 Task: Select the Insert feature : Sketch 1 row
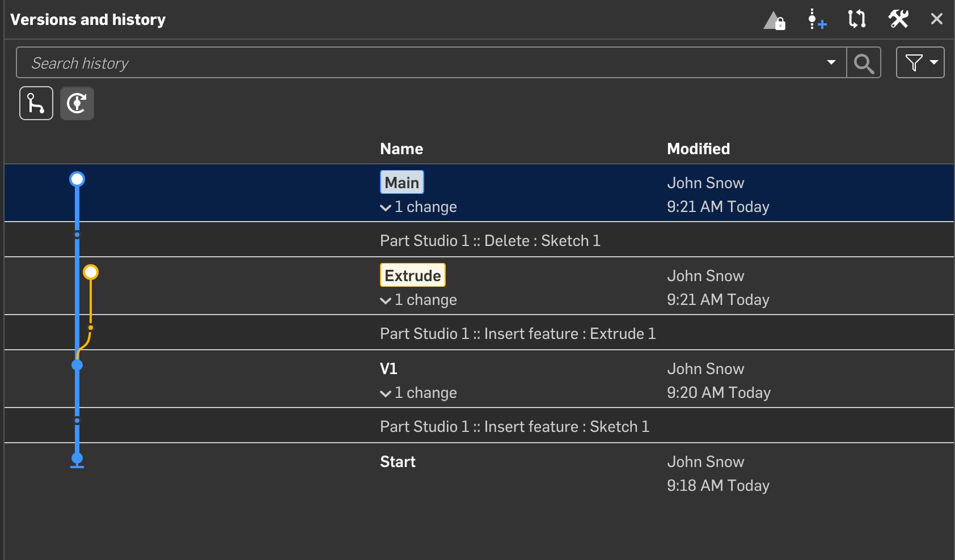479,426
